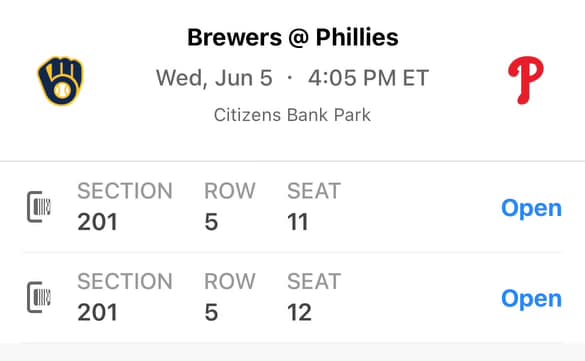Image resolution: width=585 pixels, height=361 pixels.
Task: Tap section 201 value for seat 11
Action: pyautogui.click(x=97, y=222)
